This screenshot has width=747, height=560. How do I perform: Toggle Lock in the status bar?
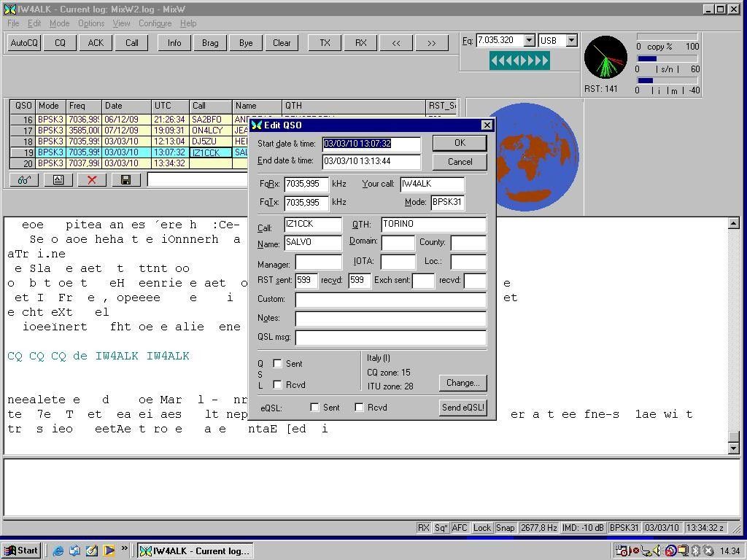481,528
